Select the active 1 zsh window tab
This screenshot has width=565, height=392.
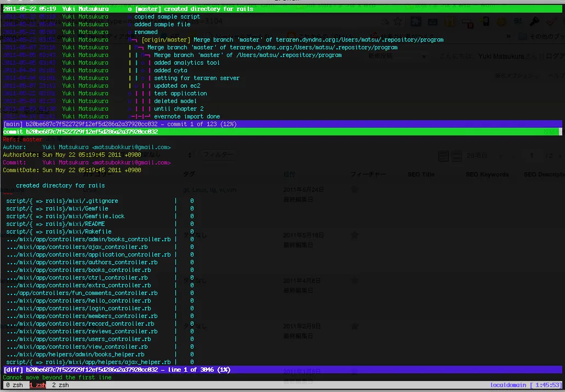pyautogui.click(x=37, y=385)
